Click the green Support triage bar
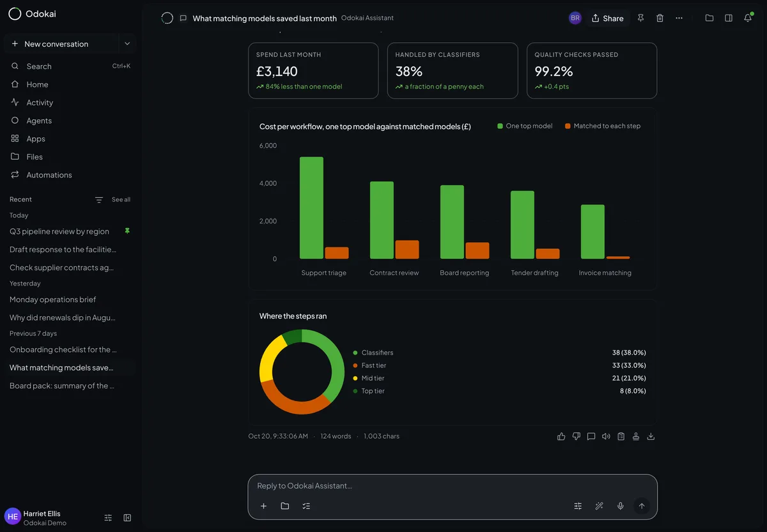767x532 pixels. [311, 208]
